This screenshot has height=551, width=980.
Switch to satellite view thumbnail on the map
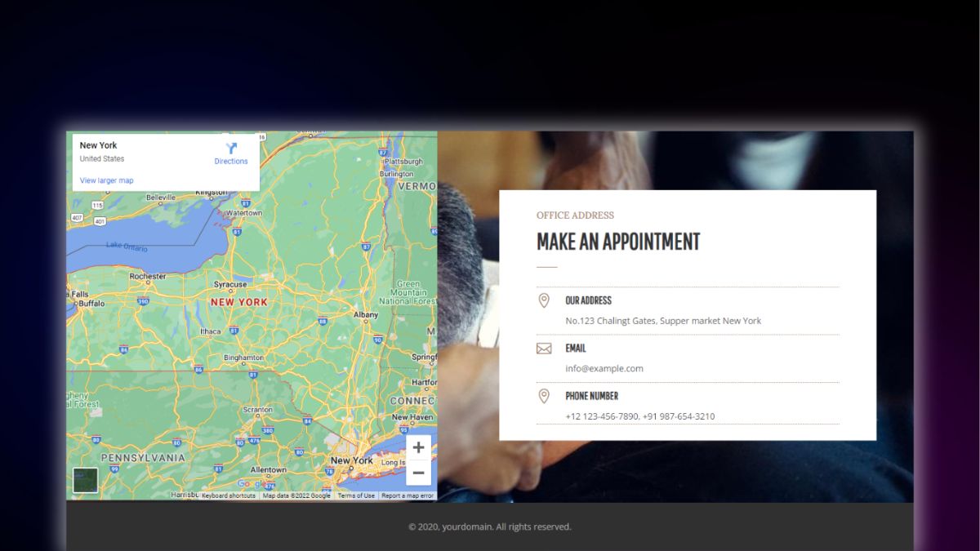click(85, 480)
